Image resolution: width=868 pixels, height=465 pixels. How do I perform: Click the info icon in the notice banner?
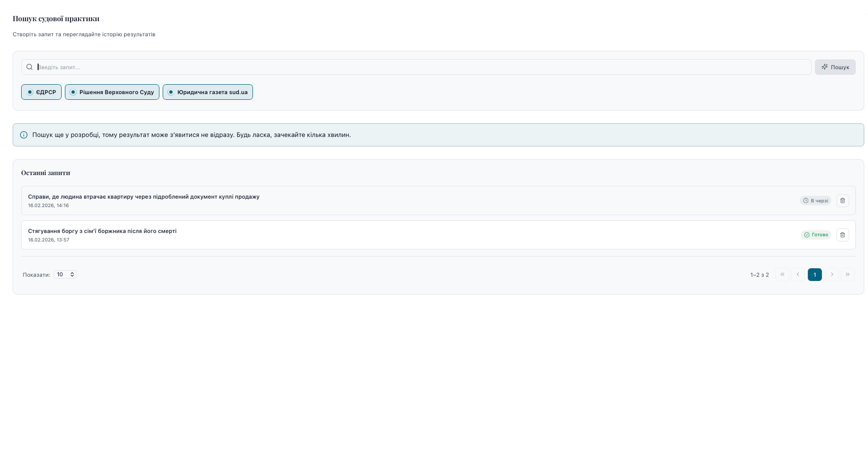tap(24, 135)
